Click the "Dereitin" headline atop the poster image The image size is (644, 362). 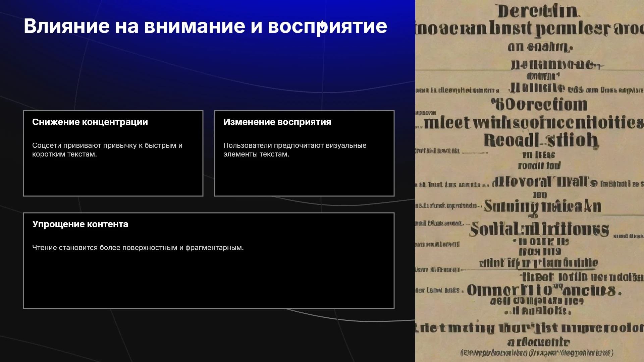pyautogui.click(x=538, y=11)
